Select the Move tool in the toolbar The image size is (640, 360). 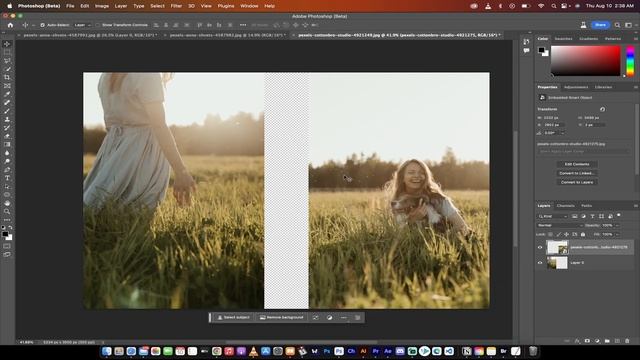[7, 44]
